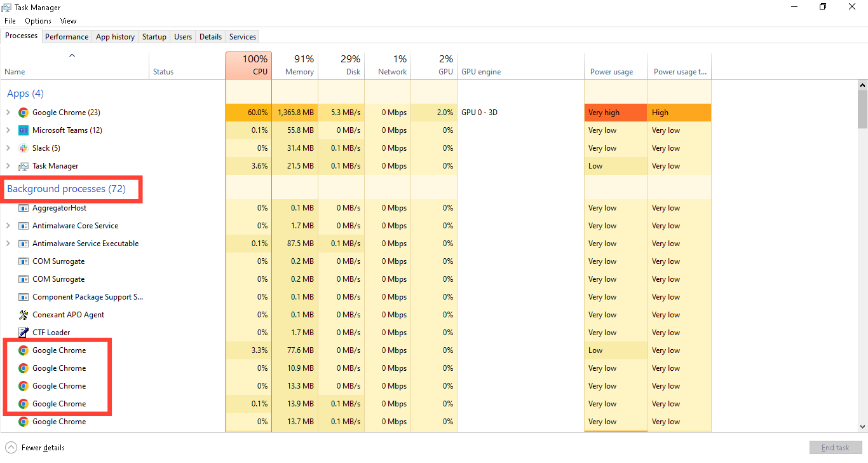868x463 pixels.
Task: Switch to the Services tab
Action: [x=243, y=37]
